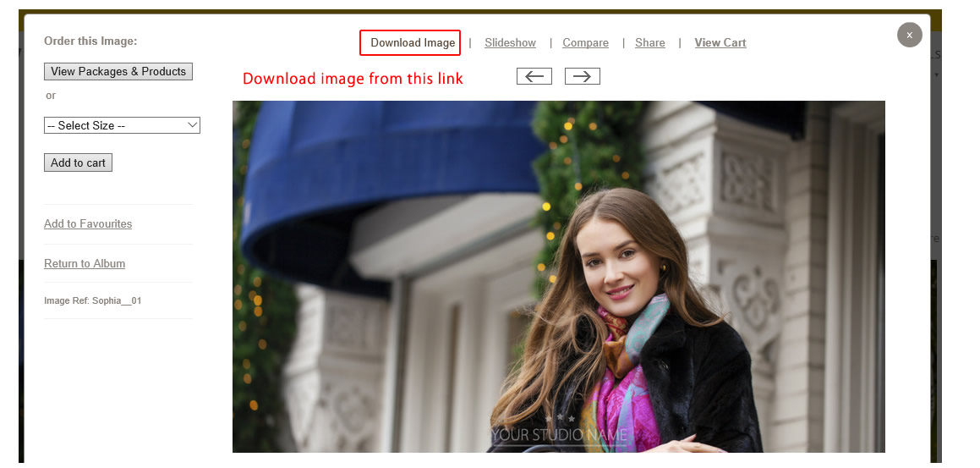Open View Cart
Image resolution: width=980 pixels, height=468 pixels.
click(x=720, y=42)
